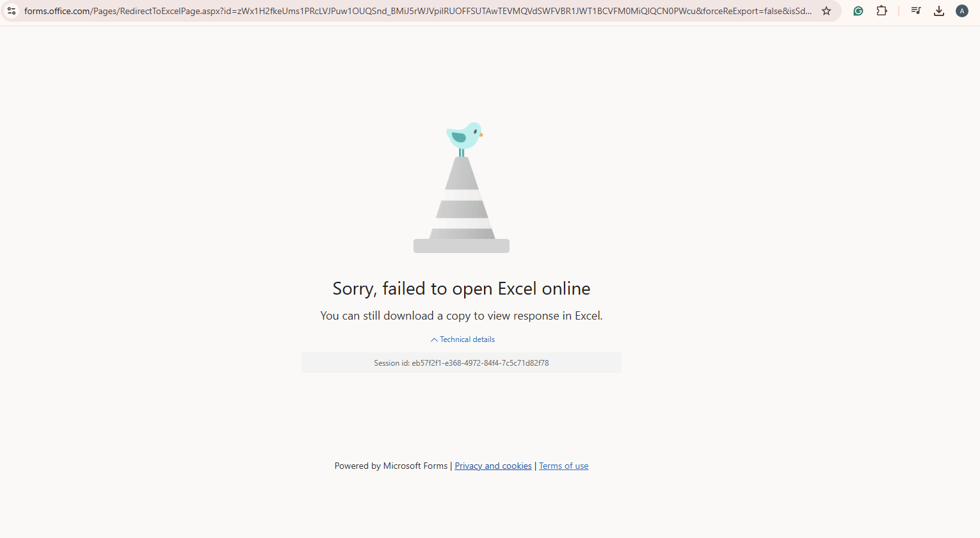
Task: Focus the forms.office.com address bar
Action: pyautogui.click(x=418, y=11)
